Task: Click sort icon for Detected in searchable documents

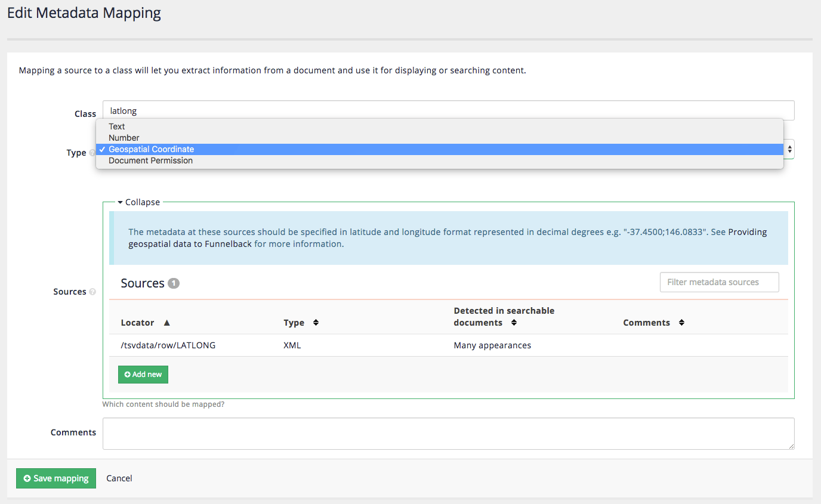Action: click(x=513, y=323)
